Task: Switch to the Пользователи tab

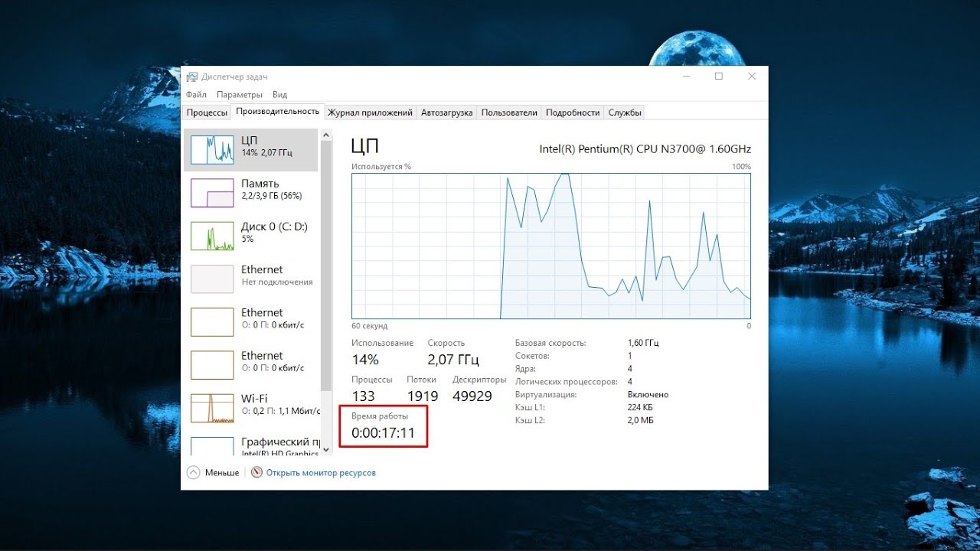Action: pyautogui.click(x=509, y=112)
